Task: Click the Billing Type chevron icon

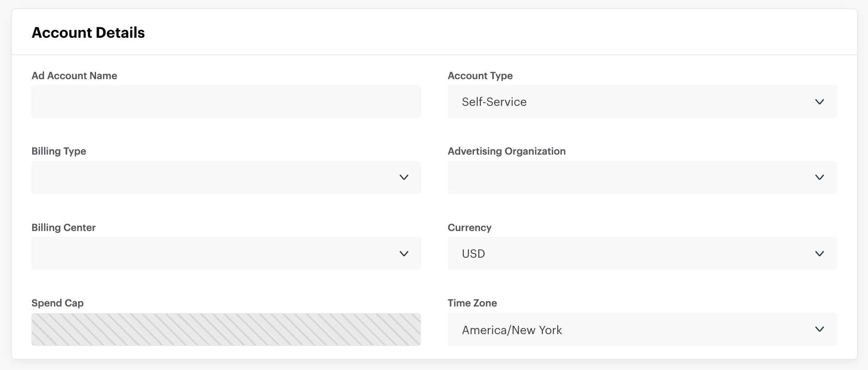Action: click(x=404, y=178)
